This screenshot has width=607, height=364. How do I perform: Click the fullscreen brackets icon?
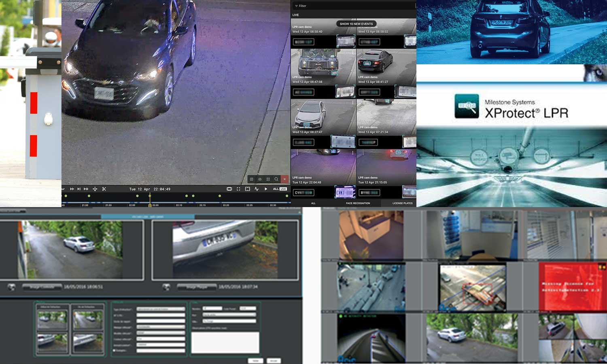238,189
